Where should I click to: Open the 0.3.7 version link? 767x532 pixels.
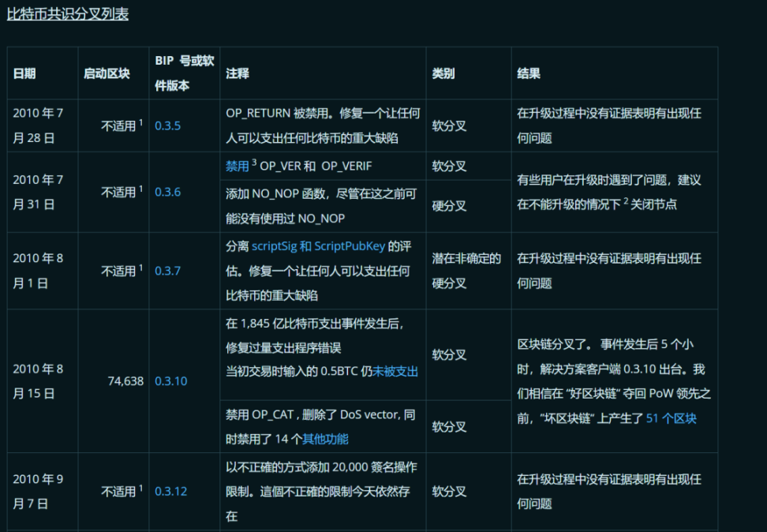[168, 271]
